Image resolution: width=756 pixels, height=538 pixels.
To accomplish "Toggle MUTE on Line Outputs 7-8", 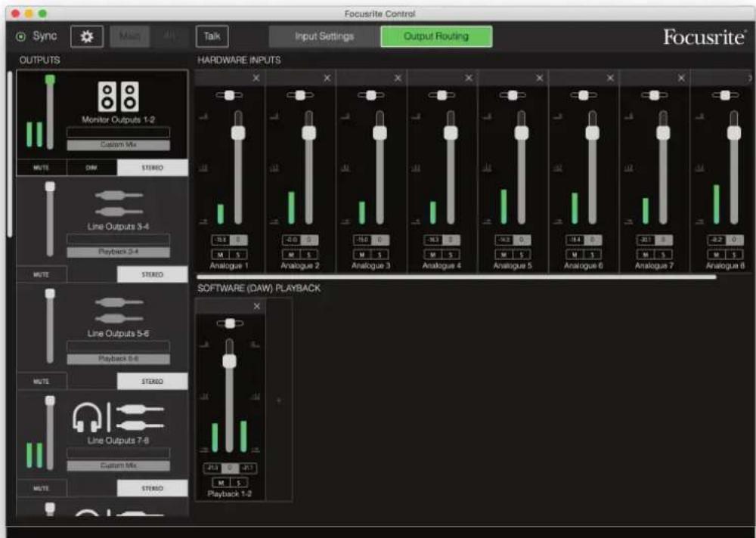I will (42, 488).
